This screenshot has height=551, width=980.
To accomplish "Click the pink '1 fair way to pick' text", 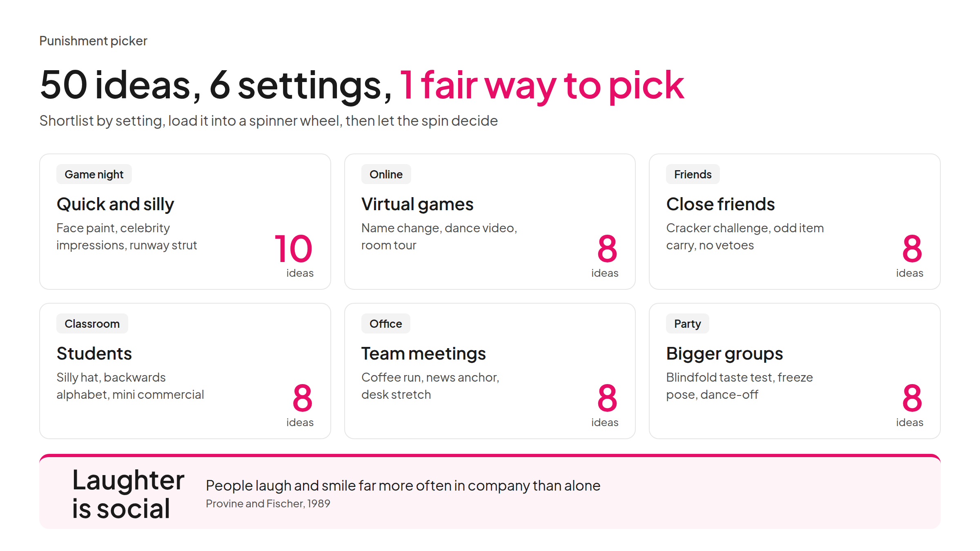I will [x=541, y=85].
